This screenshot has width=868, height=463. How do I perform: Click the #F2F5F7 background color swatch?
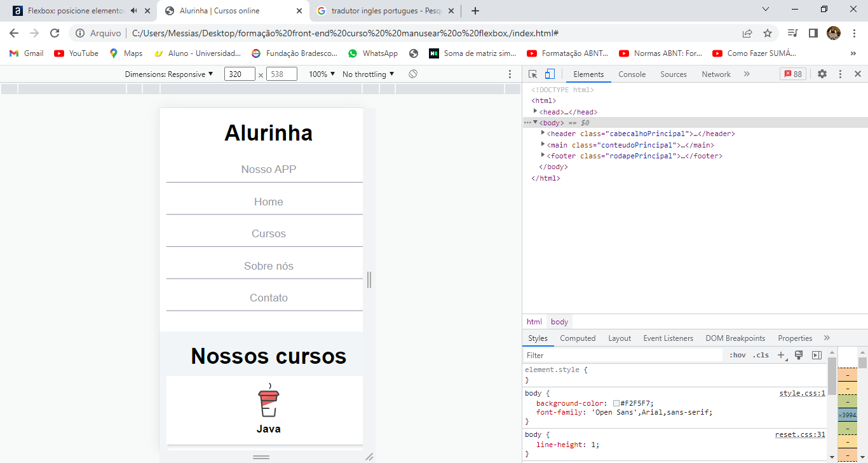[616, 403]
